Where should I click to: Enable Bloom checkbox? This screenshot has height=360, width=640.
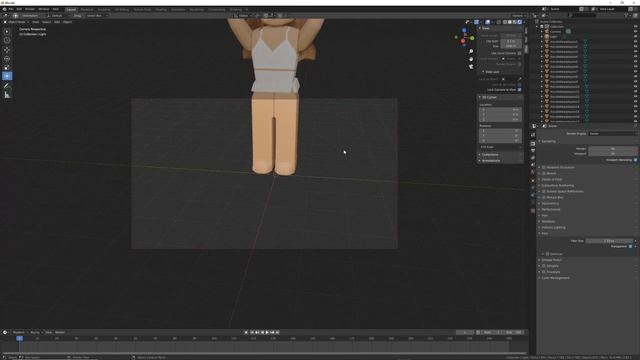[x=544, y=173]
